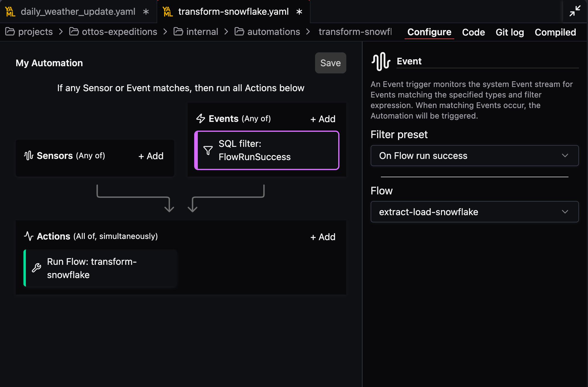Add a new Event trigger
Viewport: 588px width, 387px height.
(323, 119)
